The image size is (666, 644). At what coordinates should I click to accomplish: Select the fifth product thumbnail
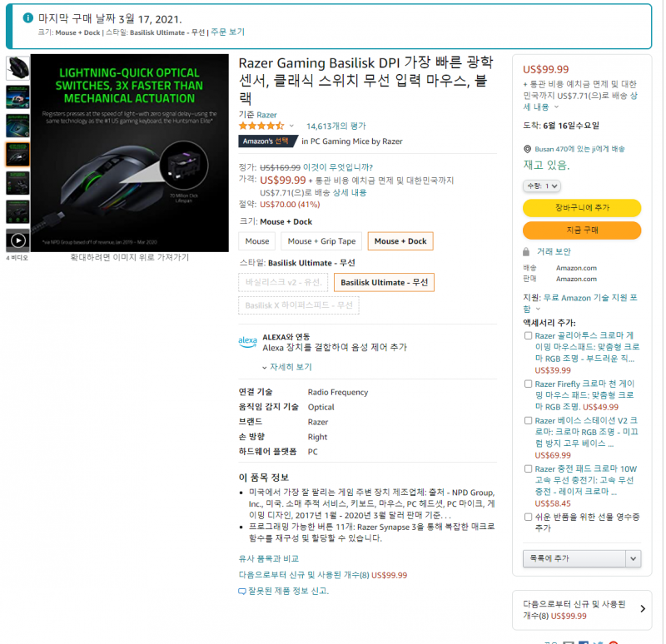pyautogui.click(x=17, y=183)
